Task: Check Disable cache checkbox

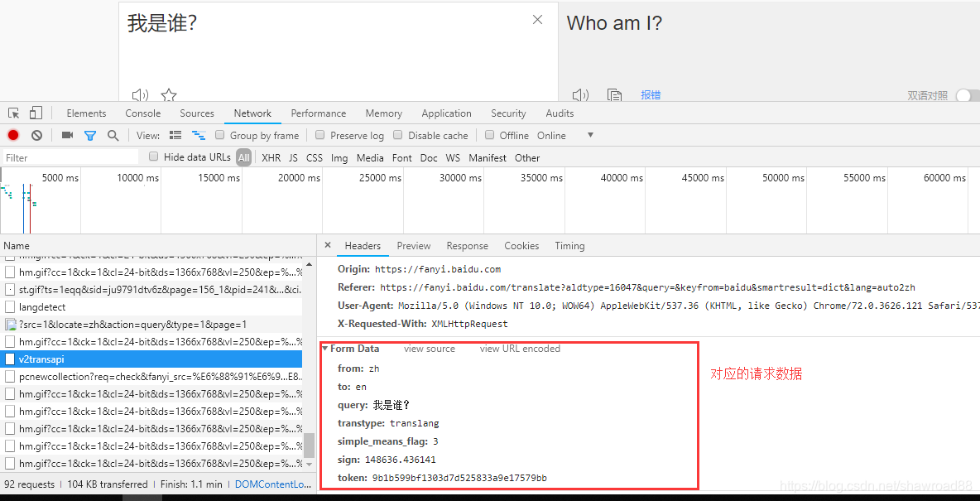Action: (397, 135)
